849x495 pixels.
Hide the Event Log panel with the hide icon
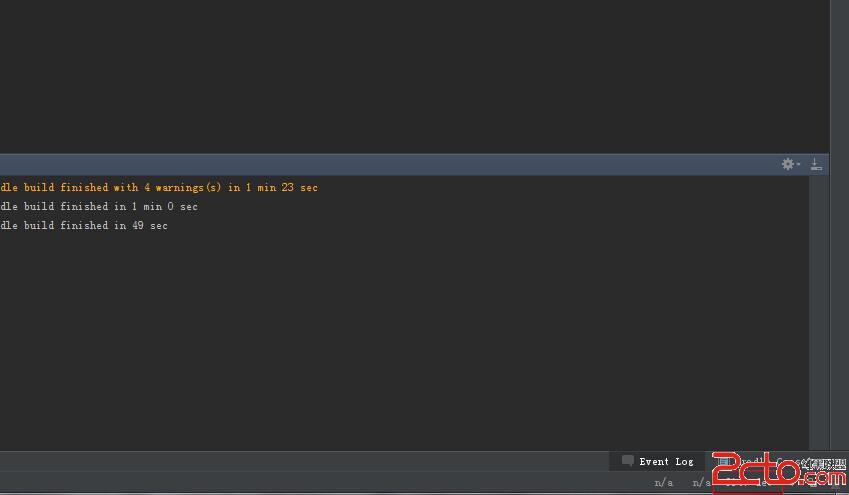pyautogui.click(x=816, y=164)
